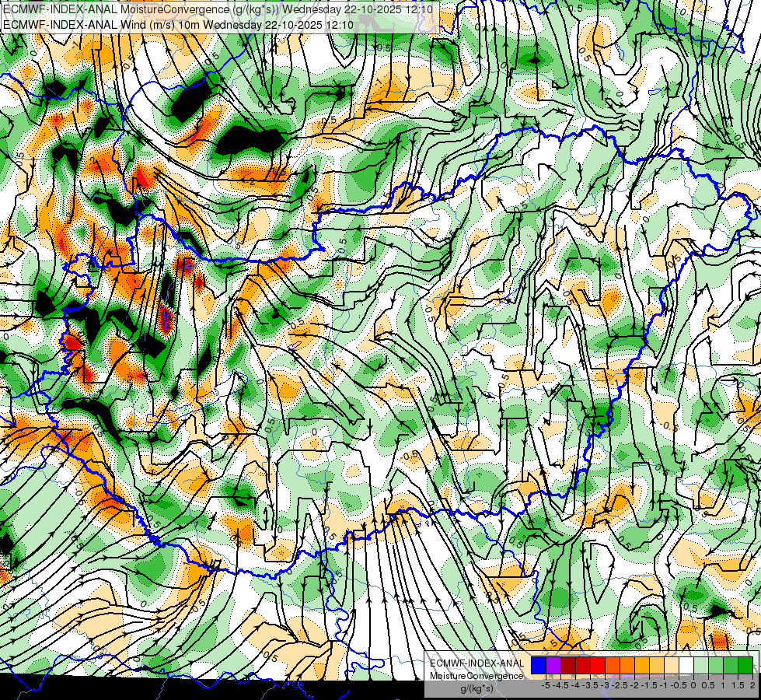761x700 pixels.
Task: Click the 1 tick label on the colorbar
Action: 723,685
